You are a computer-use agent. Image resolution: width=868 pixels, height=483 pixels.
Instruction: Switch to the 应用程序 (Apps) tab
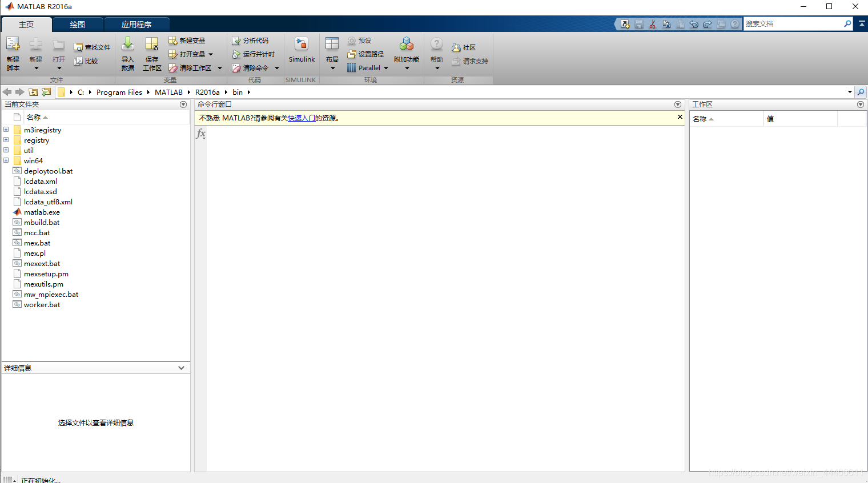136,25
